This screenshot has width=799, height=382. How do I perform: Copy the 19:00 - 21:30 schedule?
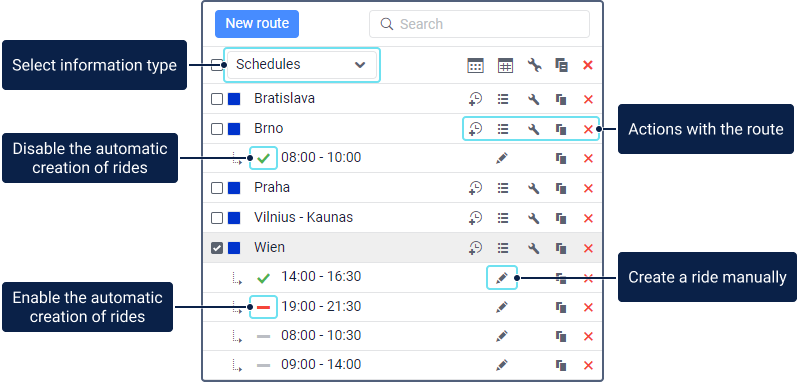561,308
